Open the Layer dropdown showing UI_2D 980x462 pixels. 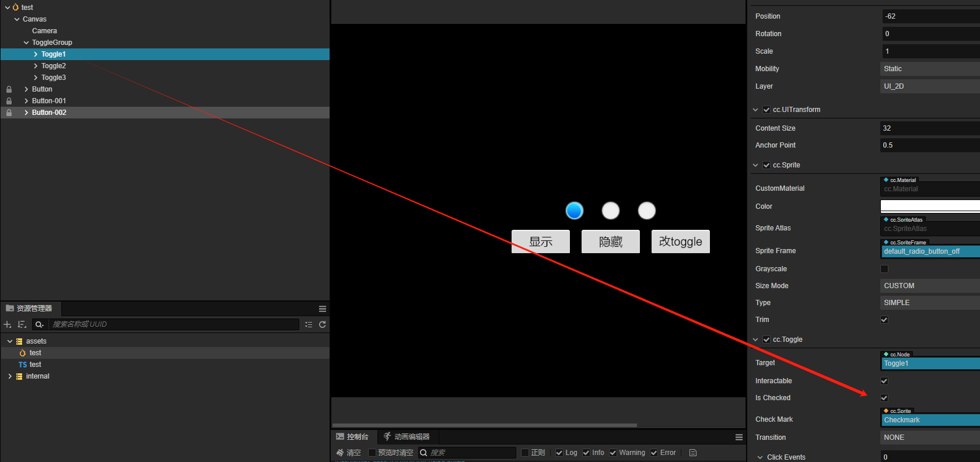(x=930, y=86)
